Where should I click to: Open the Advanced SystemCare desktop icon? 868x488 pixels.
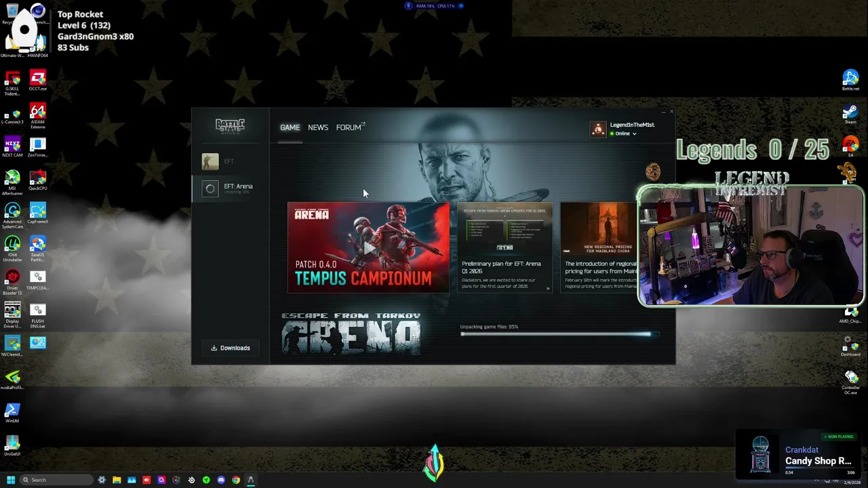[x=12, y=216]
